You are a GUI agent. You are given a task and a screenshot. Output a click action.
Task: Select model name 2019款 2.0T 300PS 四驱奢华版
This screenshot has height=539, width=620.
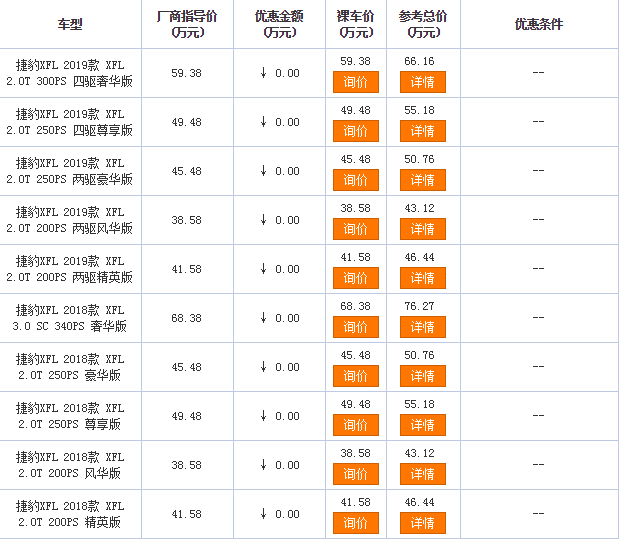click(x=70, y=73)
